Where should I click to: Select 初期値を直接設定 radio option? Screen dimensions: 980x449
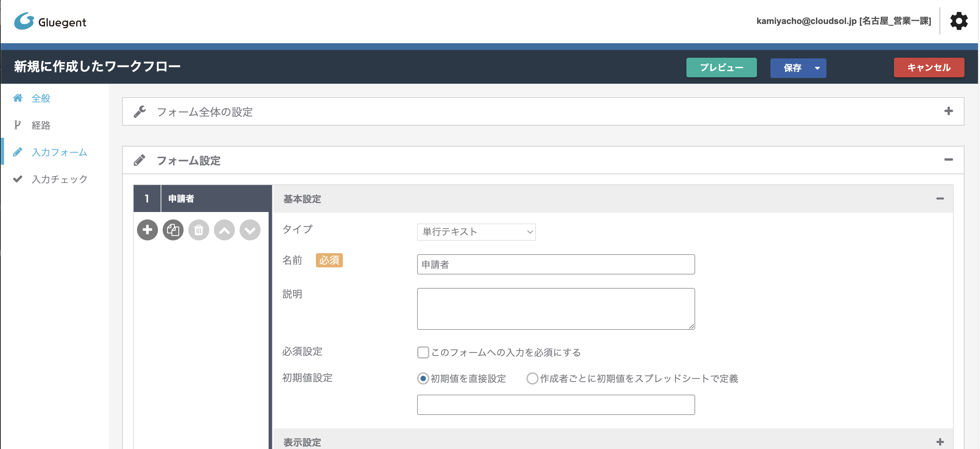pos(423,378)
